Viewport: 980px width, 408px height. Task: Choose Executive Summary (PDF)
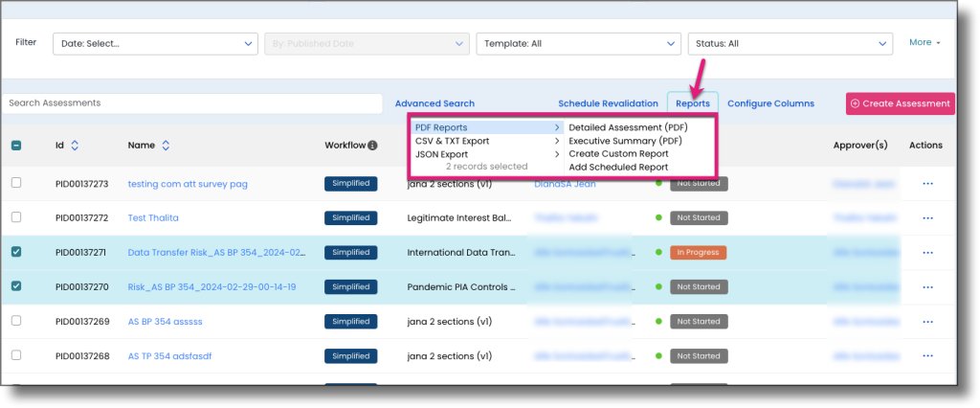[x=625, y=141]
